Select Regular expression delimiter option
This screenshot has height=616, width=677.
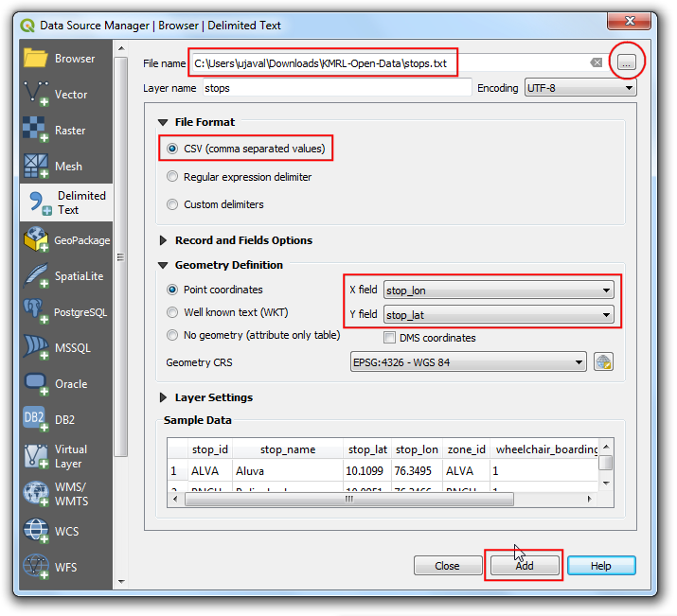click(172, 177)
